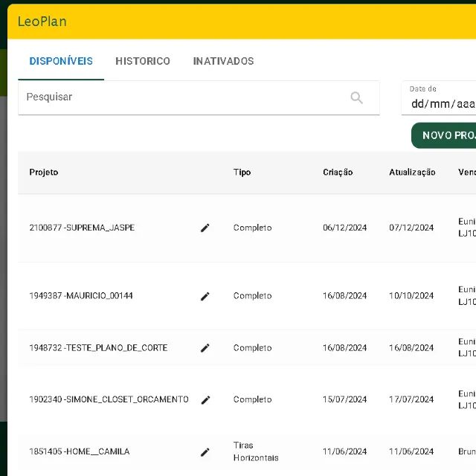Click pencil icon for TESTE_PLANO_DE_CORTE

point(205,348)
